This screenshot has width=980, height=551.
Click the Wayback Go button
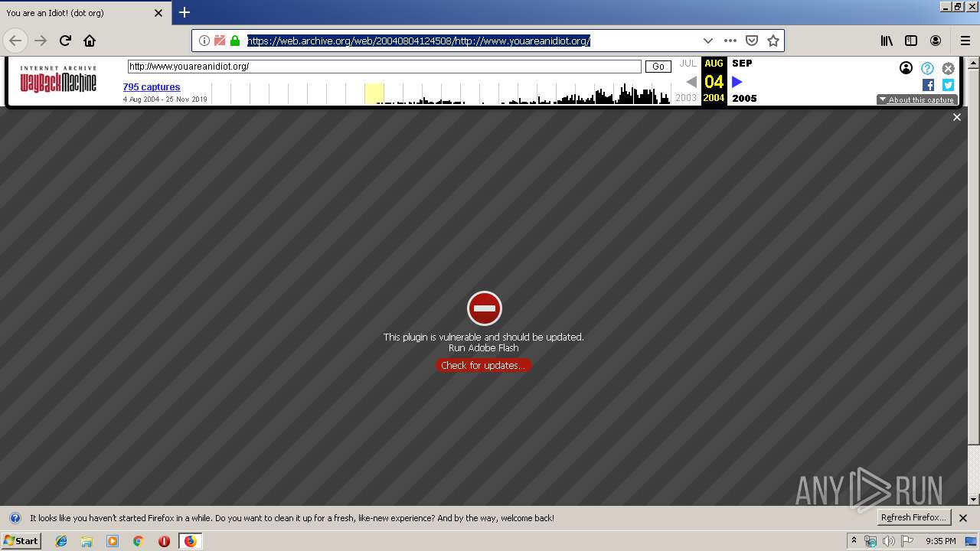[x=658, y=67]
